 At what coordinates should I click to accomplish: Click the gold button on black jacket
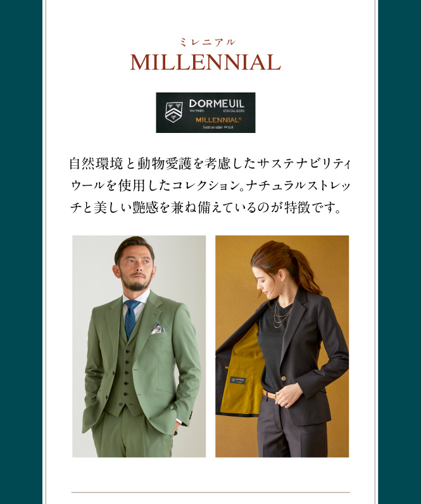tap(284, 379)
